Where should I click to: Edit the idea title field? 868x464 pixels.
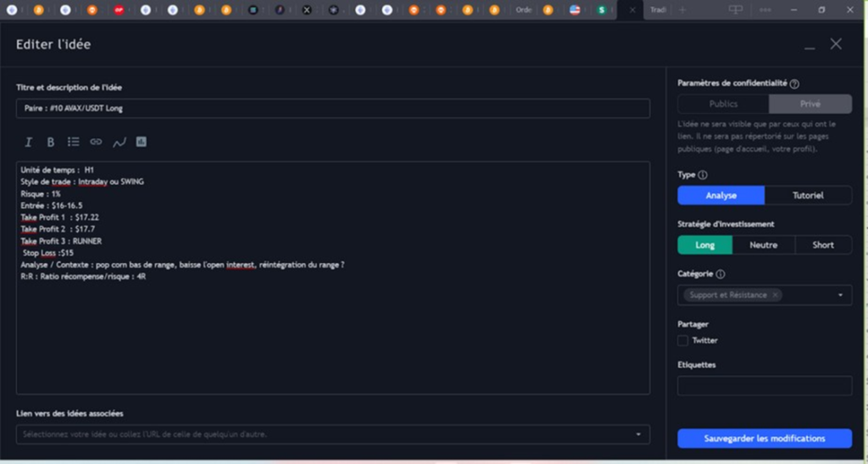(332, 109)
